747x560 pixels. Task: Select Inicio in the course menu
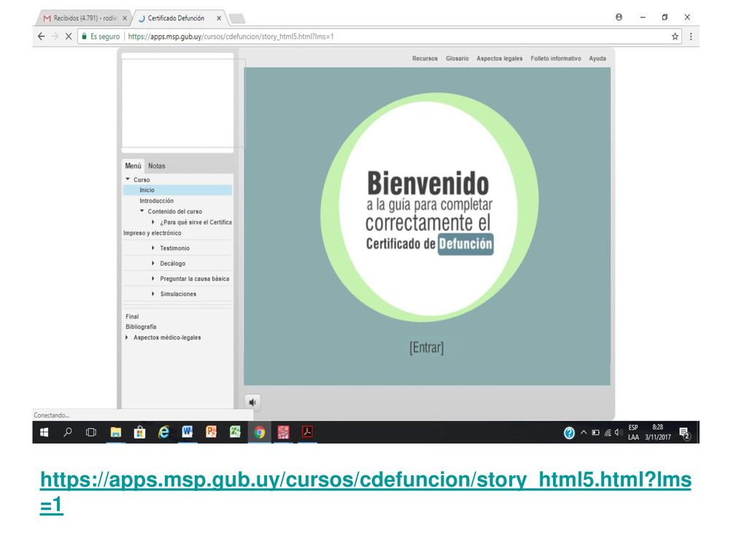pyautogui.click(x=177, y=190)
